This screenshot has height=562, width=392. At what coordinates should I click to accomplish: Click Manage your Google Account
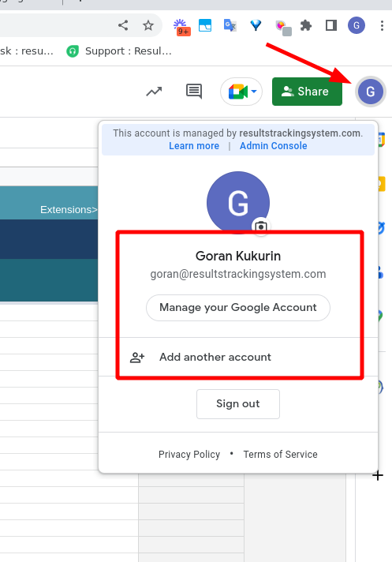click(x=238, y=308)
